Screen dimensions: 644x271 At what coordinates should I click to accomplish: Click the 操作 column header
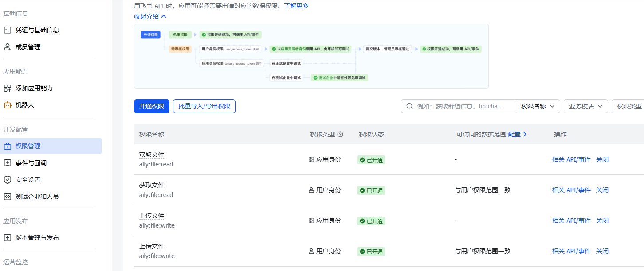click(x=560, y=134)
